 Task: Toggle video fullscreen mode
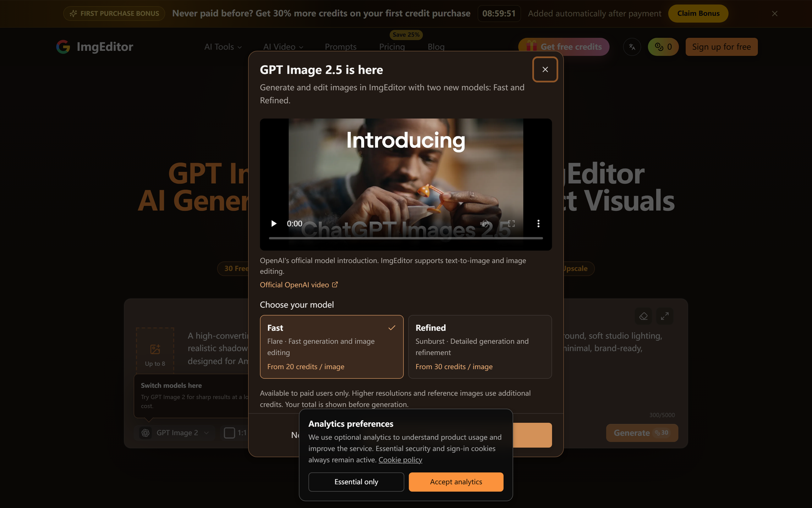[x=511, y=224]
